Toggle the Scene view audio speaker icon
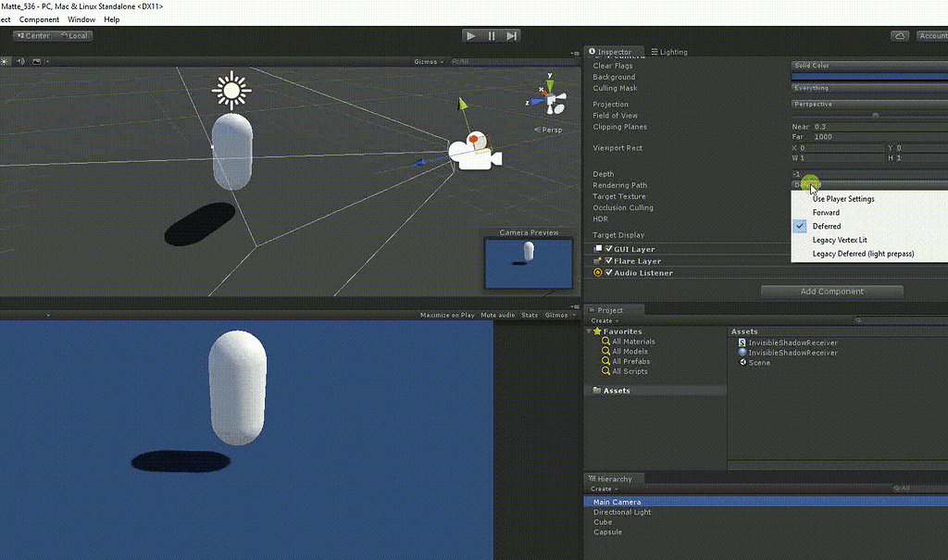Viewport: 948px width, 560px height. pos(19,61)
